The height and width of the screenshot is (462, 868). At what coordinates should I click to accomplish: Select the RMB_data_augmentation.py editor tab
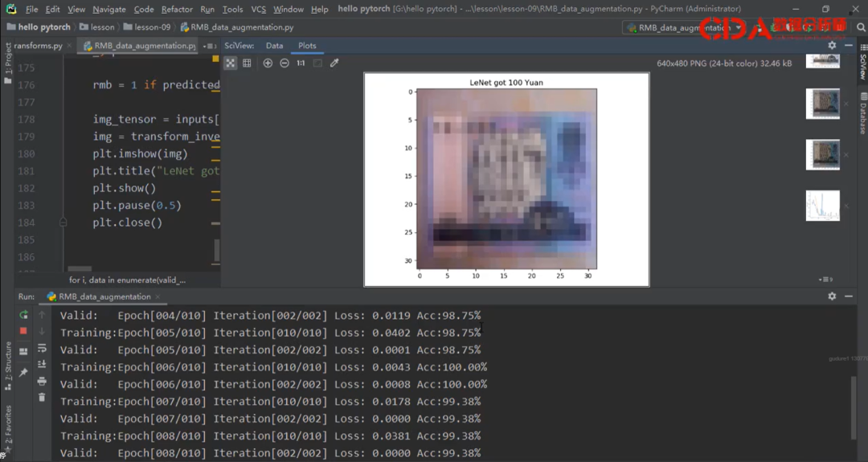(140, 46)
